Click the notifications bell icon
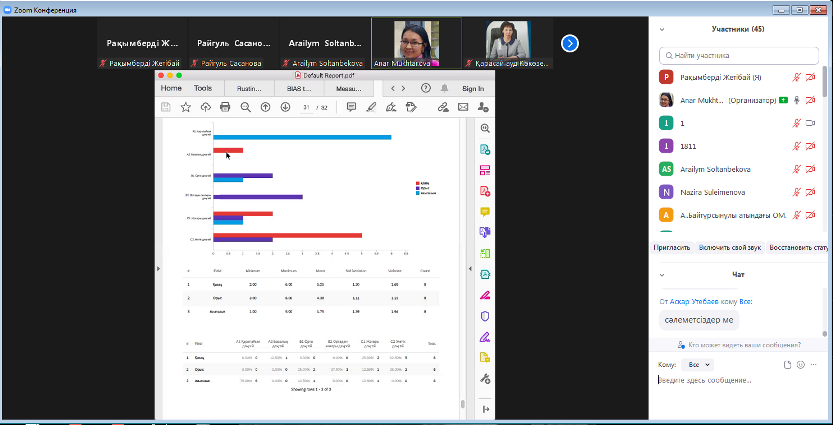Viewport: 833px width, 425px height. coord(442,88)
